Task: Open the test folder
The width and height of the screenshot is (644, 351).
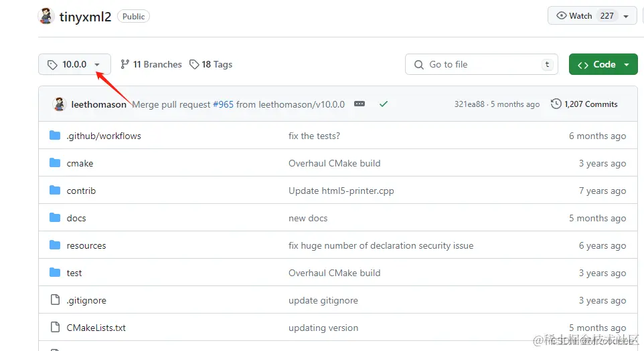Action: click(x=74, y=273)
